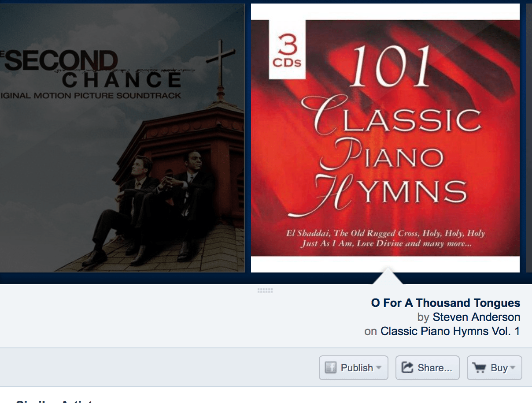The image size is (532, 403).
Task: Expand the Publish dropdown arrow
Action: point(379,368)
